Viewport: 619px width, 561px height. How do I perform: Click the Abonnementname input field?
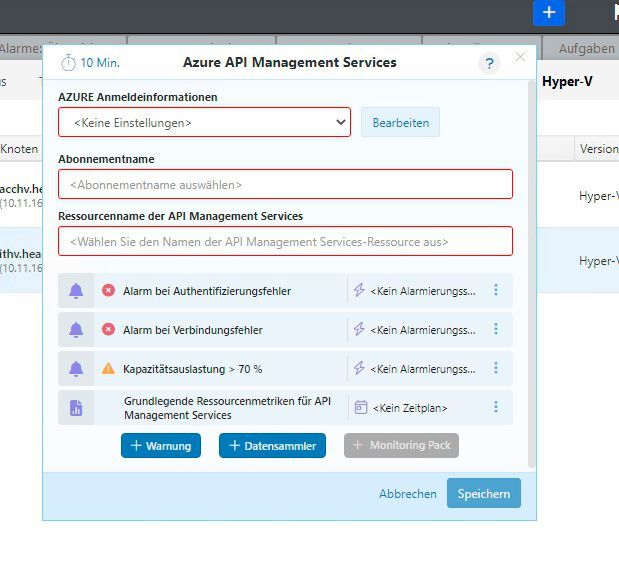click(x=285, y=184)
